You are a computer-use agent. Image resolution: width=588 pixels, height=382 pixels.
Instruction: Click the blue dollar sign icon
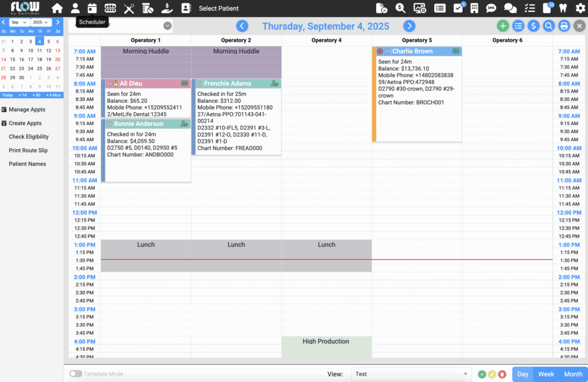[x=533, y=26]
